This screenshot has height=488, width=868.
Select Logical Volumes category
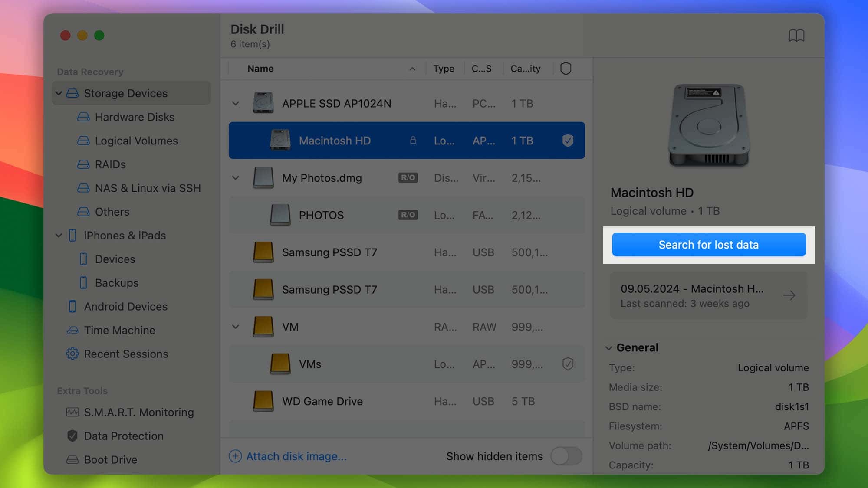pos(136,141)
